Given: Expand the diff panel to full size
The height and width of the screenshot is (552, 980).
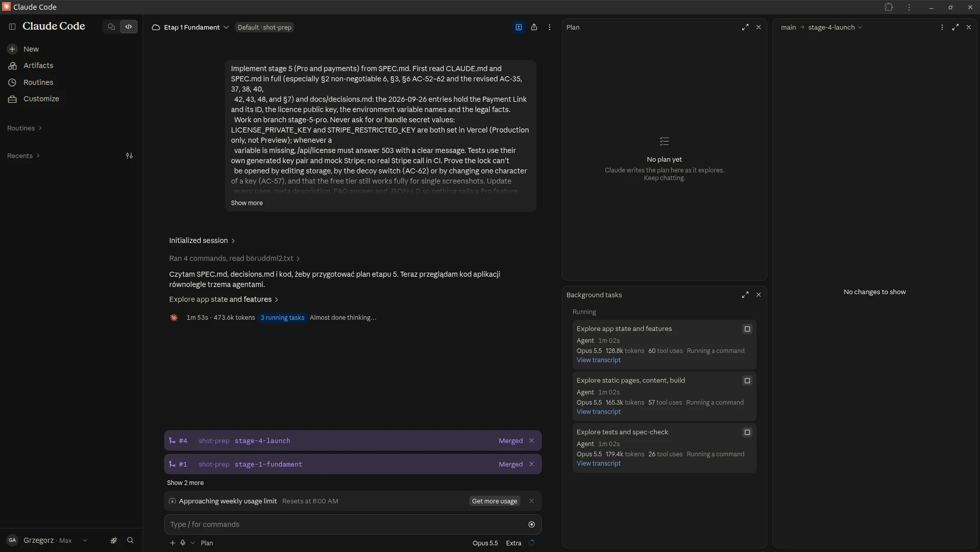Looking at the screenshot, I should coord(955,27).
